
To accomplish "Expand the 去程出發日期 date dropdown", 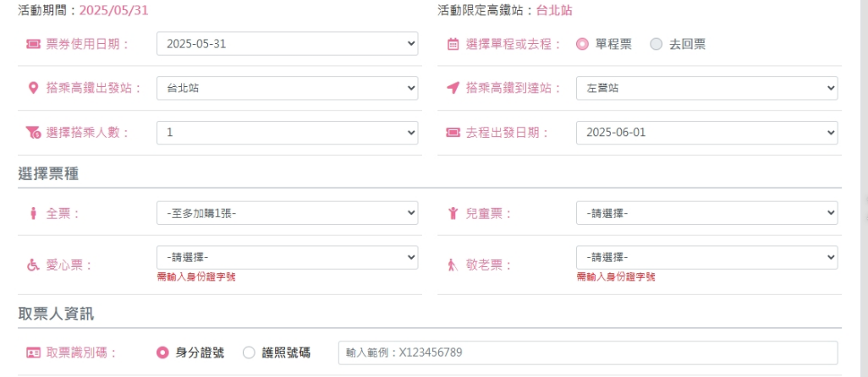I will tap(706, 133).
